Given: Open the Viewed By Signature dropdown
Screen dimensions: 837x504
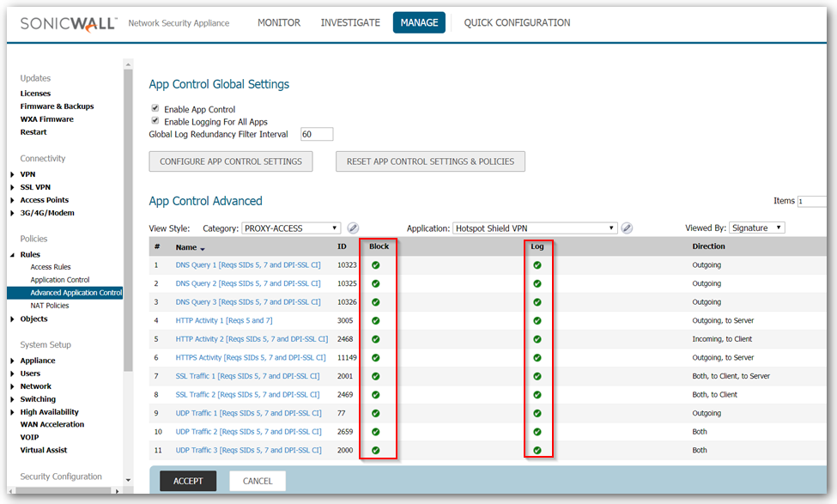Looking at the screenshot, I should (757, 228).
